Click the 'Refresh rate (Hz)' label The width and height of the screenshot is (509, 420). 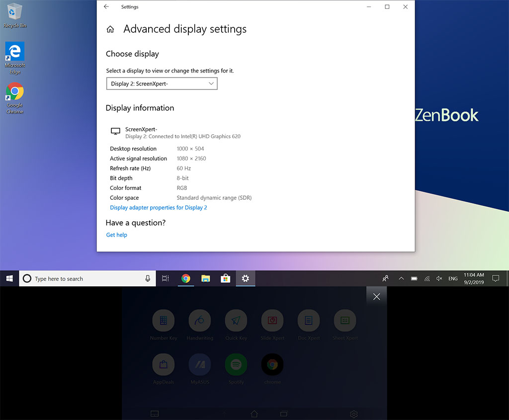point(130,168)
